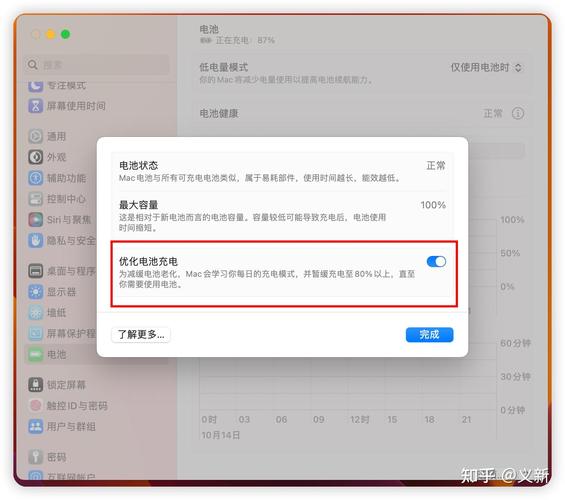
Task: Open the 了解更多... link button
Action: (x=141, y=335)
